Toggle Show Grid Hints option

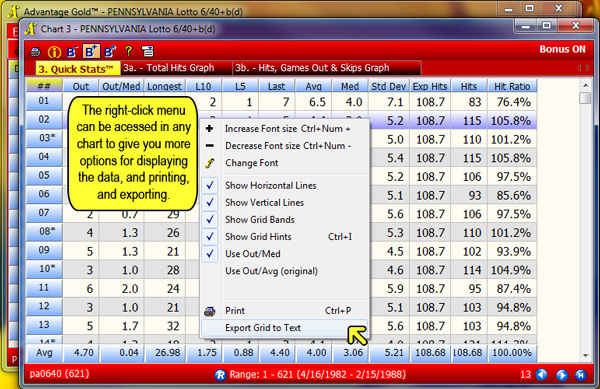(284, 237)
